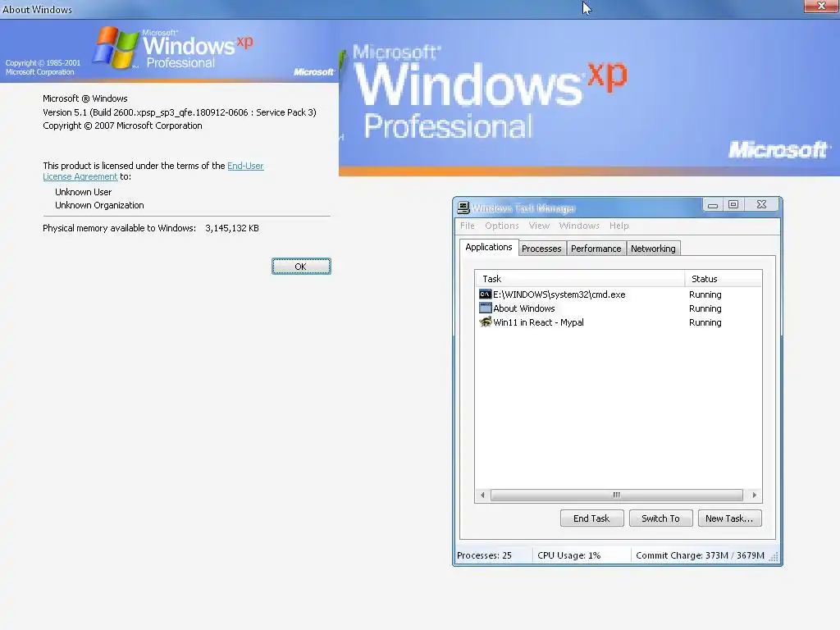Image resolution: width=840 pixels, height=630 pixels.
Task: Sort by the Status column header
Action: [x=724, y=279]
